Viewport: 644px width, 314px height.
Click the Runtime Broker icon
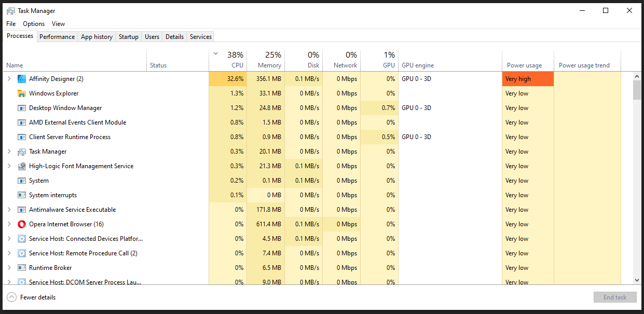21,268
